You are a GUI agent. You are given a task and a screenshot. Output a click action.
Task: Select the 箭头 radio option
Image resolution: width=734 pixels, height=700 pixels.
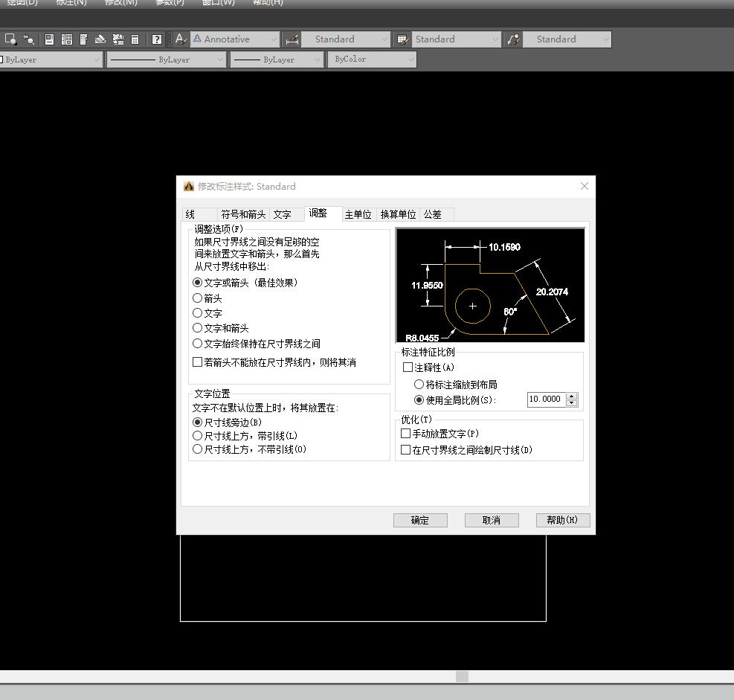pyautogui.click(x=198, y=298)
